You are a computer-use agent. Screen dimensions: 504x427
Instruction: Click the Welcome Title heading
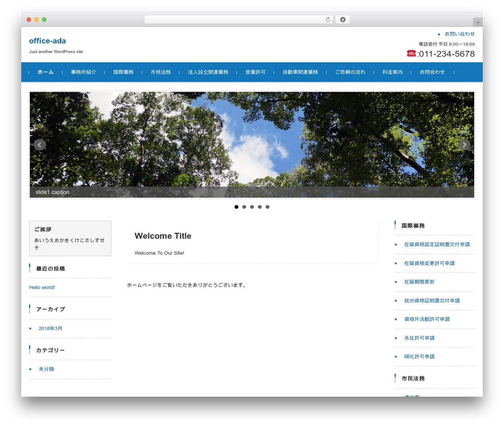[x=163, y=236]
